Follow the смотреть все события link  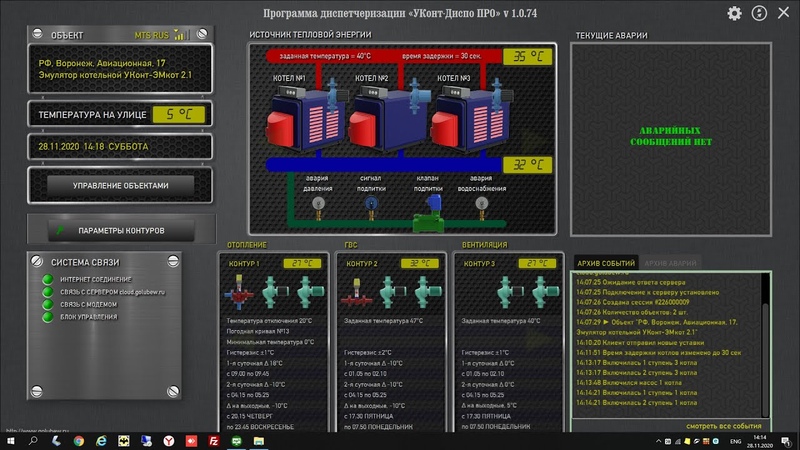tap(723, 426)
